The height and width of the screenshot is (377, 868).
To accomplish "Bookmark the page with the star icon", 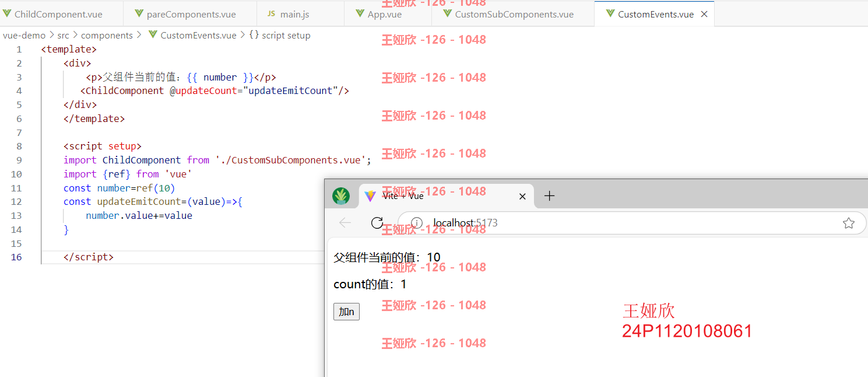I will [849, 223].
